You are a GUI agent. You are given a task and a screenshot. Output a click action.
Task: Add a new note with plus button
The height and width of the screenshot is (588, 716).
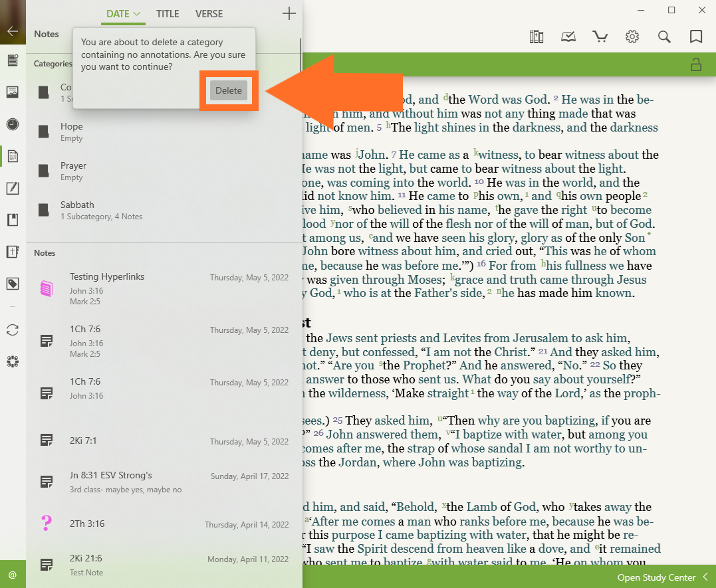click(289, 14)
